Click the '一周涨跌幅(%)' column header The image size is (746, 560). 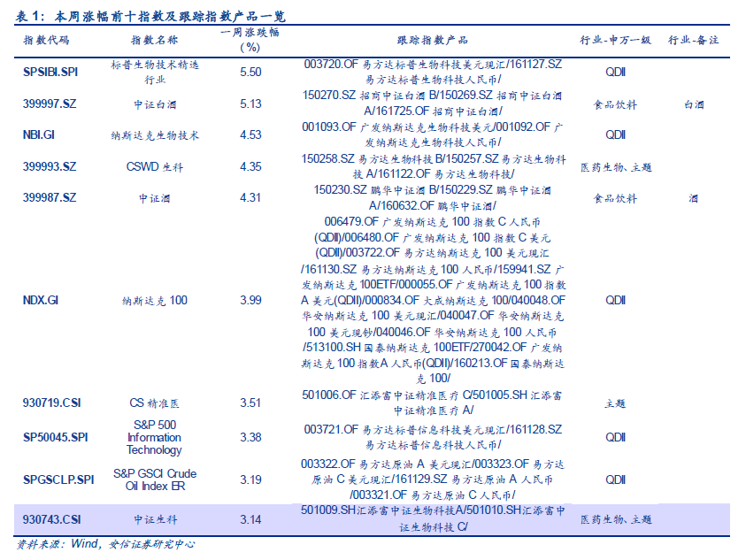(250, 40)
